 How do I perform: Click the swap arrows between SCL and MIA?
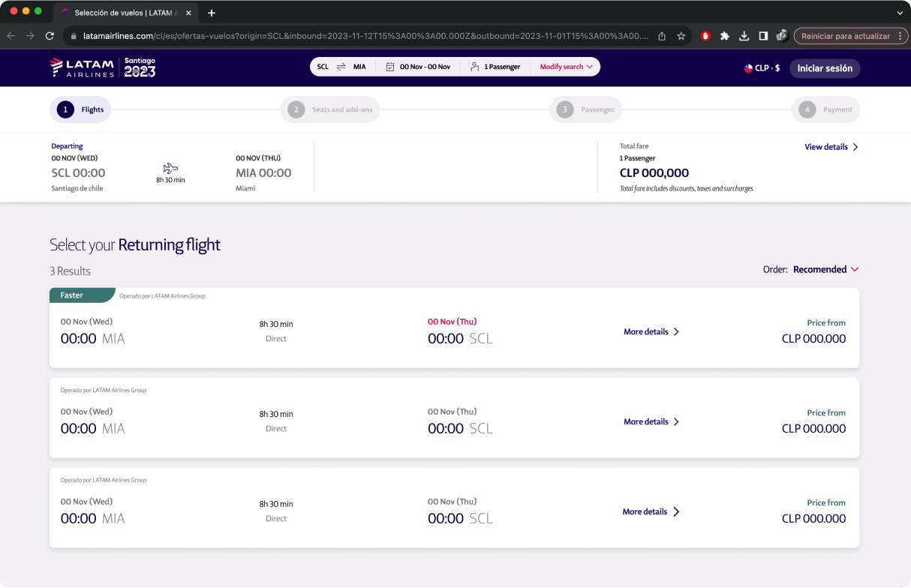(x=341, y=66)
